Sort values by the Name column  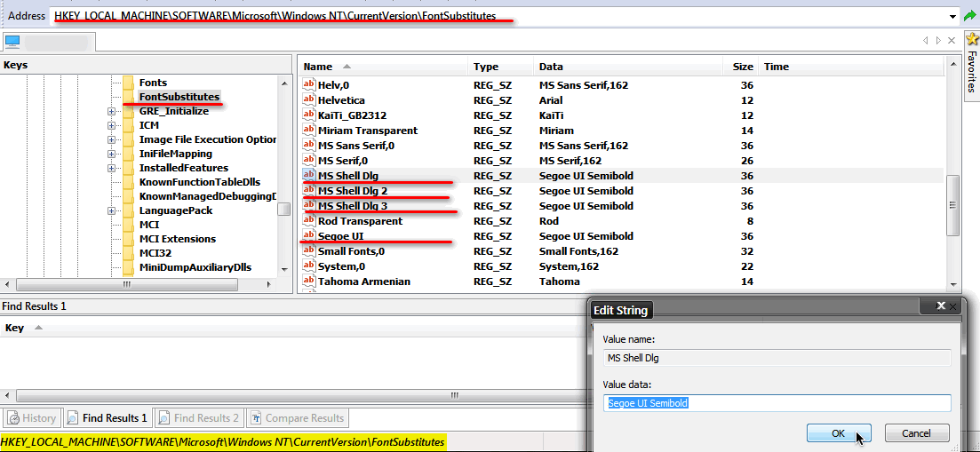pos(383,67)
